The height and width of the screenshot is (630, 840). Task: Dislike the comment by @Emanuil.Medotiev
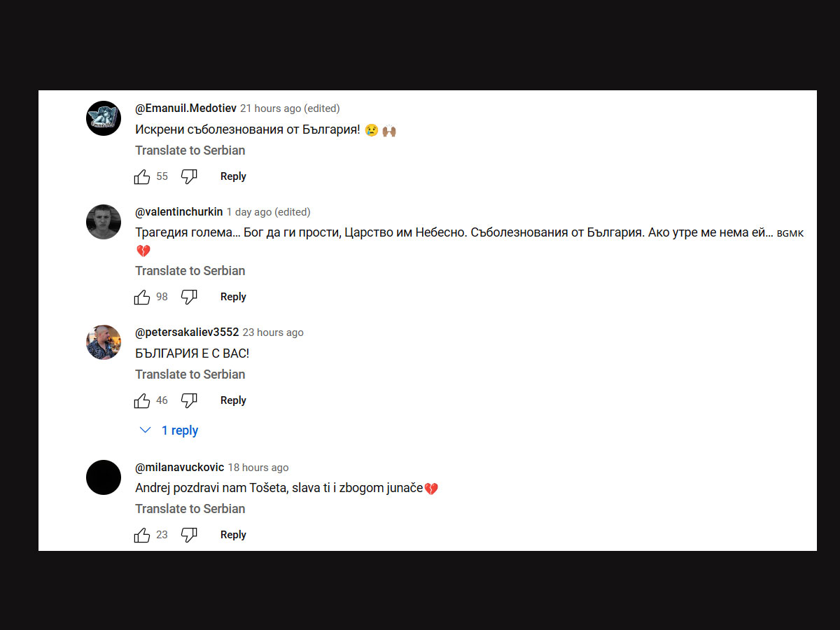click(189, 176)
